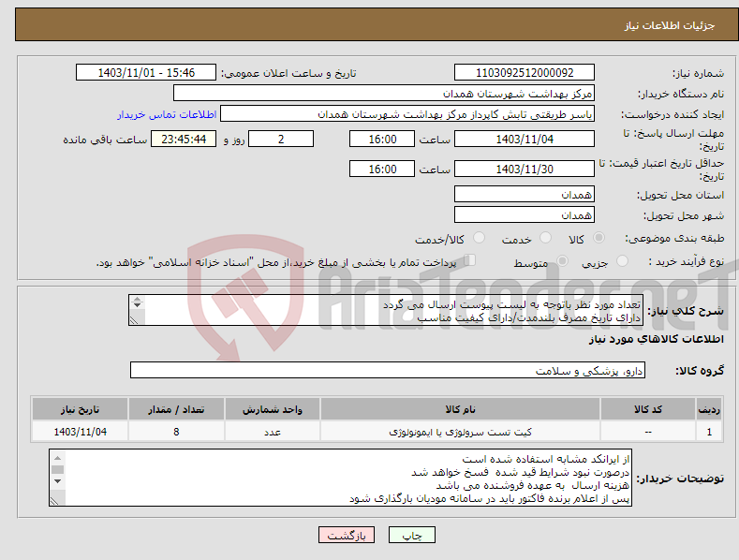Viewport: 739px width, 560px height.
Task: Click the کیت تست سرولوژی یا ایمونولوژی cell
Action: [x=460, y=432]
